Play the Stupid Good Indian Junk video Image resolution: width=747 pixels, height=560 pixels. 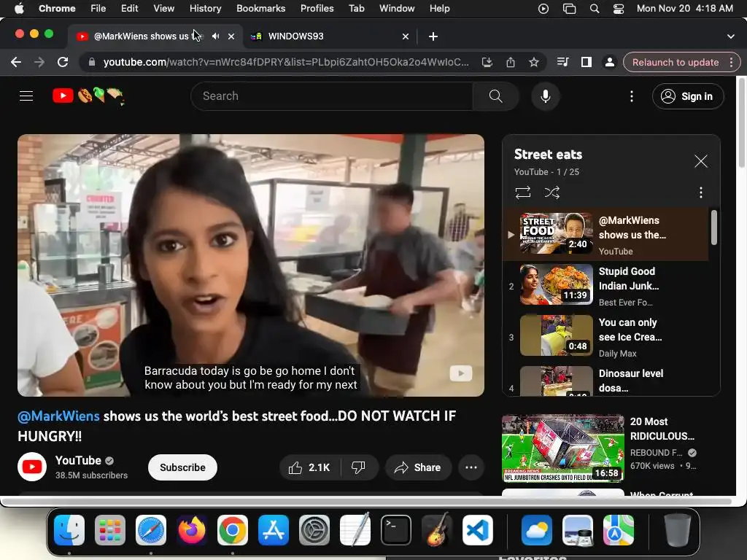(x=605, y=286)
